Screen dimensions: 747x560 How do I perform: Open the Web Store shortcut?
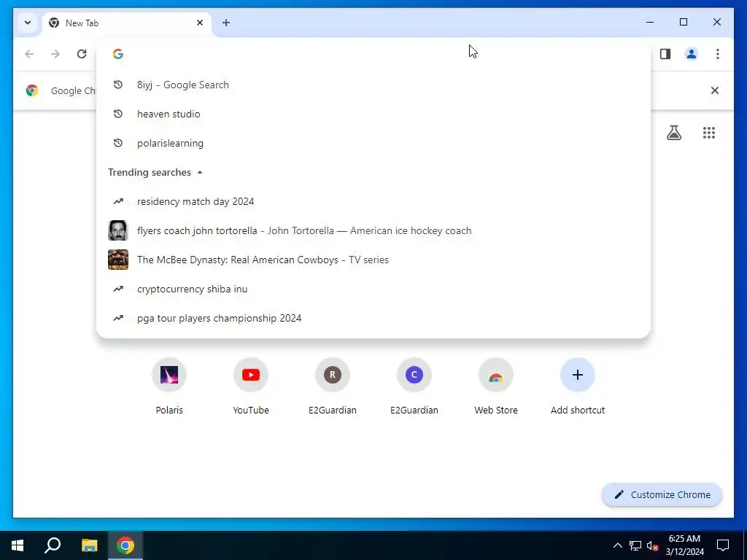coord(496,386)
